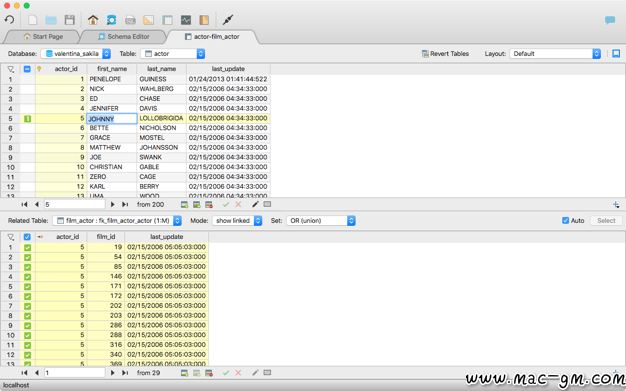Screen dimensions: 626x391
Task: Commit changes with actor table green checkmark
Action: click(x=226, y=204)
